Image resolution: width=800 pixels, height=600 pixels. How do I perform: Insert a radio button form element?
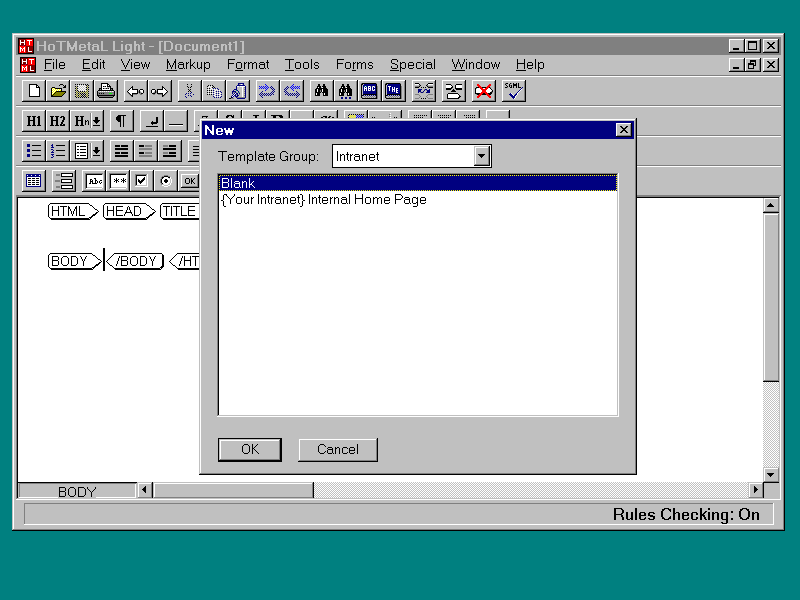(165, 181)
